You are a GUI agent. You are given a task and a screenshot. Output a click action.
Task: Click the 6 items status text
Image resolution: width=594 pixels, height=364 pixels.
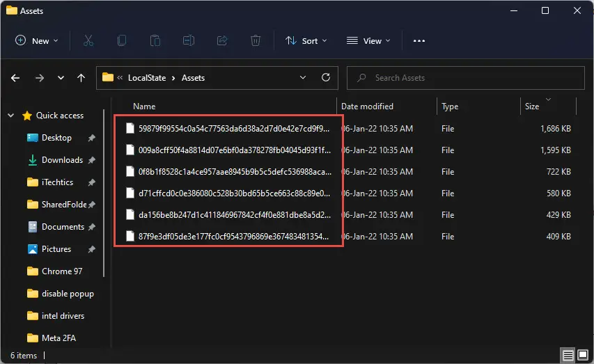click(x=24, y=356)
